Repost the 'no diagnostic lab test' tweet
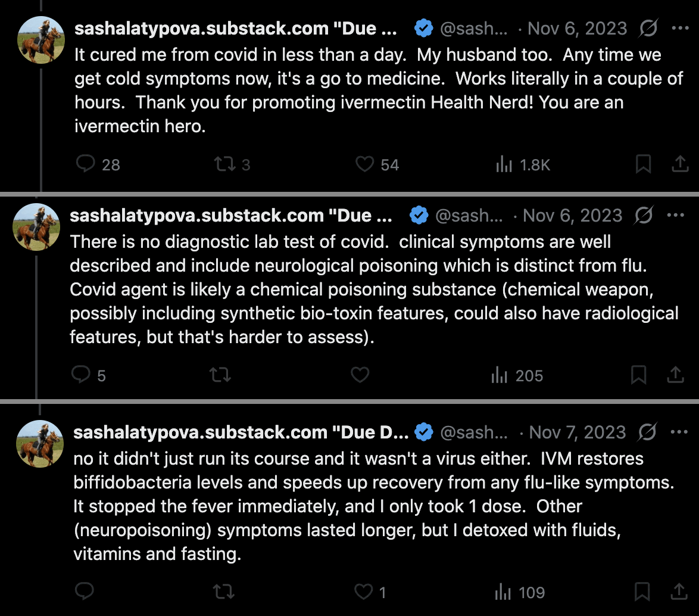This screenshot has height=616, width=699. point(220,375)
